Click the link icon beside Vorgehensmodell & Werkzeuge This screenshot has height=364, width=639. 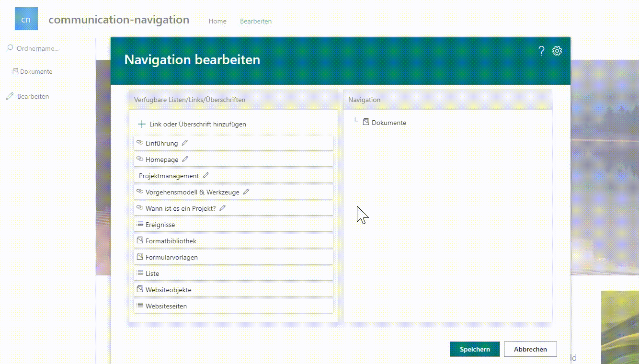pyautogui.click(x=140, y=192)
